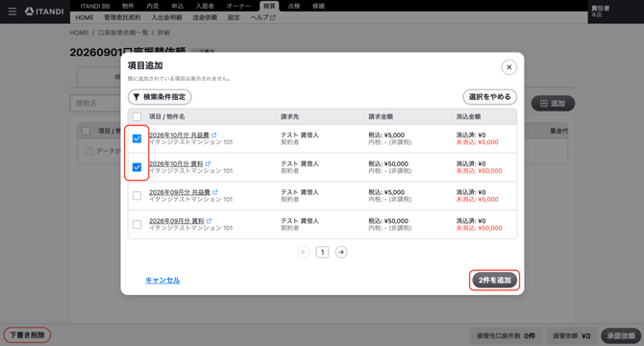Open the 検索条件指定 filter
Image resolution: width=644 pixels, height=346 pixels.
(160, 97)
